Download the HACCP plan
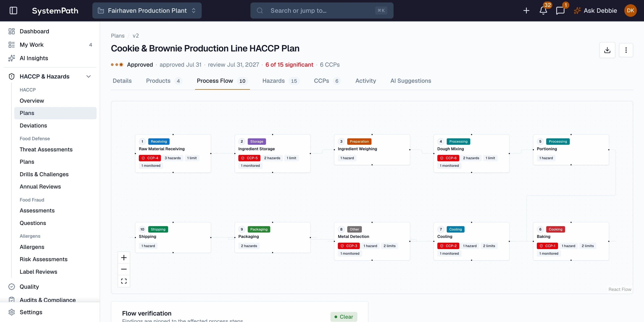The width and height of the screenshot is (644, 322). (607, 50)
